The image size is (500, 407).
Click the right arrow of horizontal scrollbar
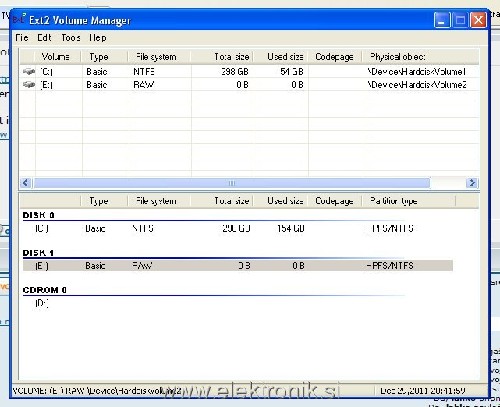click(472, 183)
